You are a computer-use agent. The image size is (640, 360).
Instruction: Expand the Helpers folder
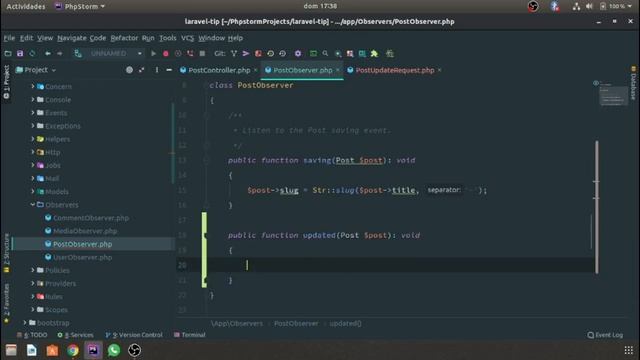coord(33,139)
